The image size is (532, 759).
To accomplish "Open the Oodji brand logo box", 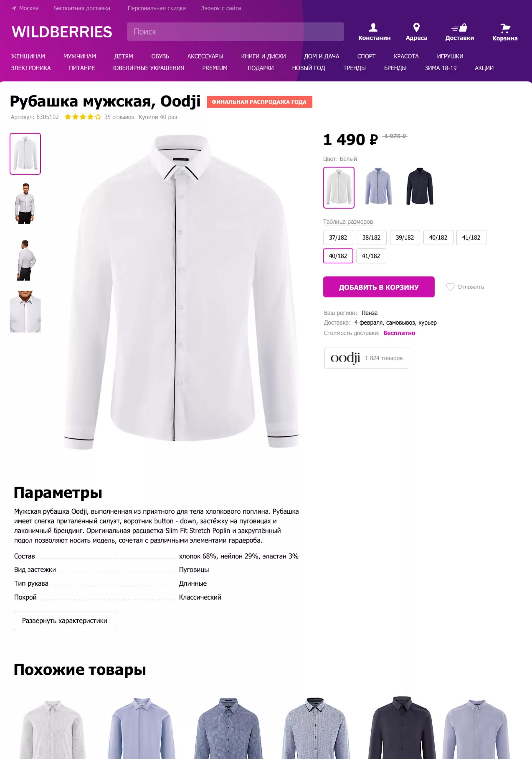I will tap(366, 358).
